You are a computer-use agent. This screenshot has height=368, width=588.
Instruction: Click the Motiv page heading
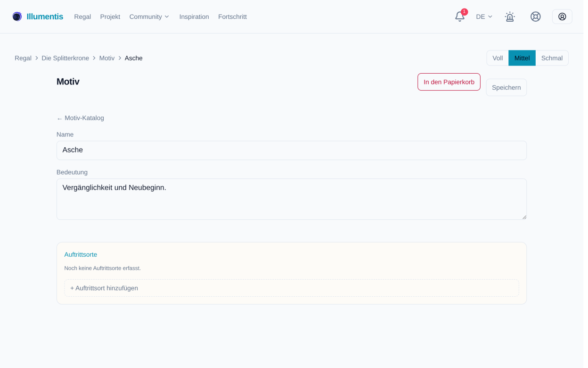68,82
